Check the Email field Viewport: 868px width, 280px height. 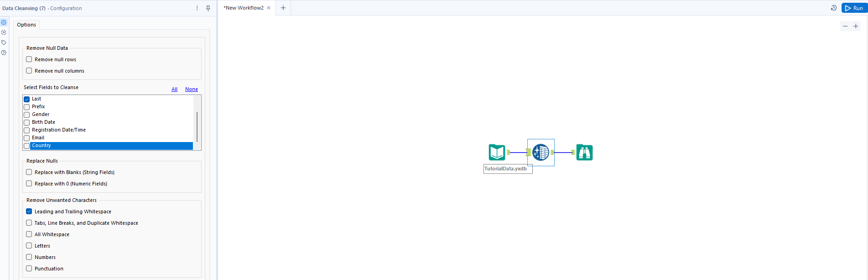click(x=27, y=138)
